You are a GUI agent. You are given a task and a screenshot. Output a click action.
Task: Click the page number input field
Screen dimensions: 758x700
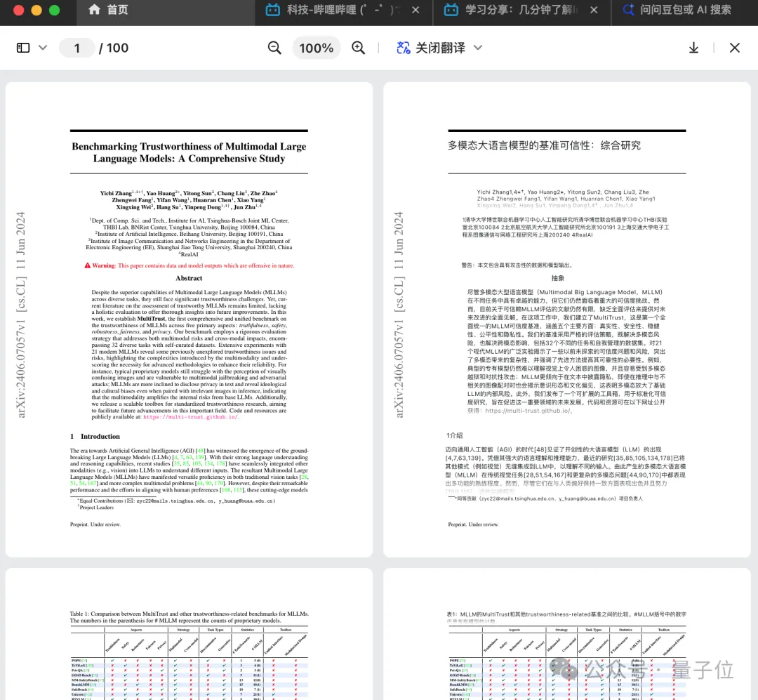(77, 48)
